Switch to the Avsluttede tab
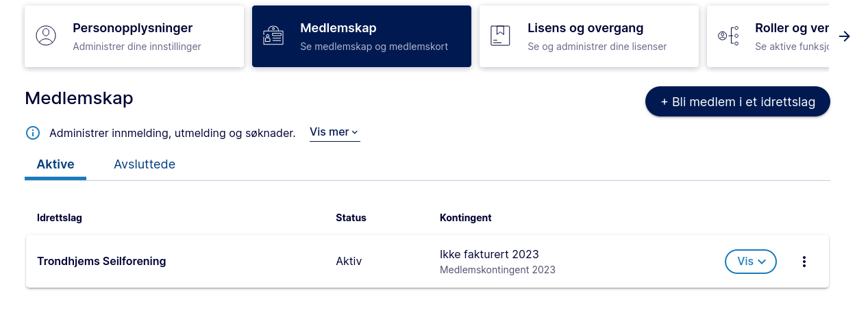 pos(145,164)
